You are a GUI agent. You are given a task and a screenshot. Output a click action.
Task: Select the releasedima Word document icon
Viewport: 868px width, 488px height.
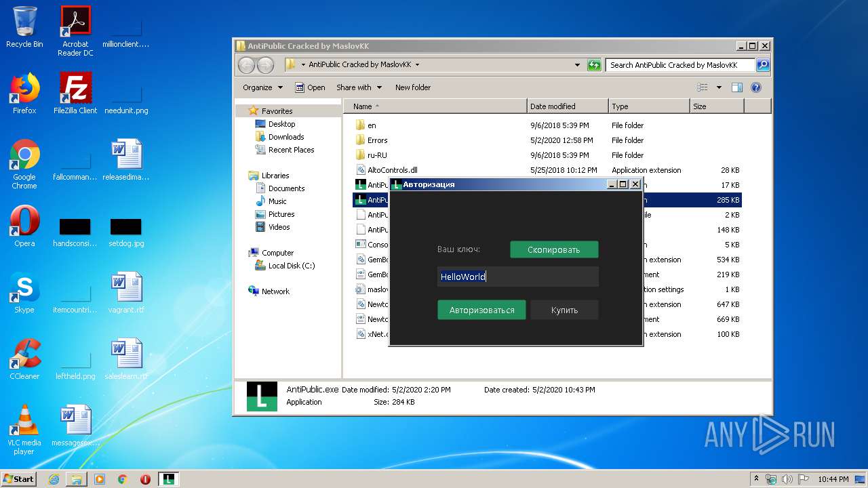pyautogui.click(x=126, y=160)
